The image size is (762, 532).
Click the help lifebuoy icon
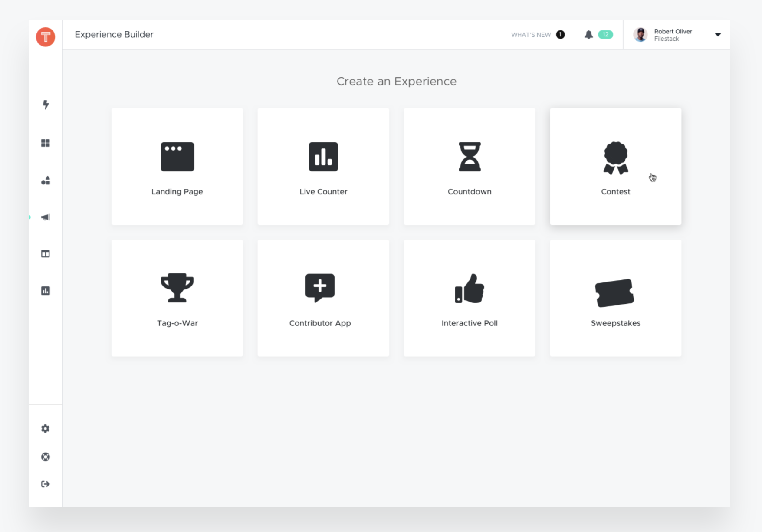click(45, 456)
